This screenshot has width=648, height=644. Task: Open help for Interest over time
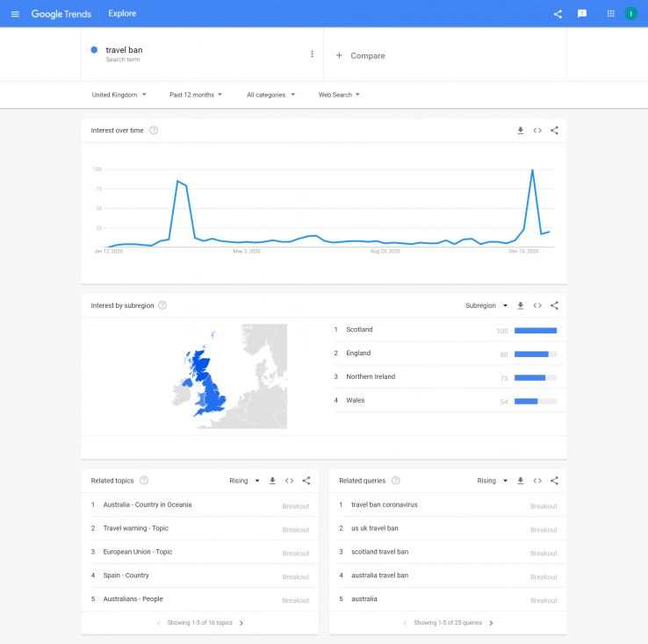(154, 131)
